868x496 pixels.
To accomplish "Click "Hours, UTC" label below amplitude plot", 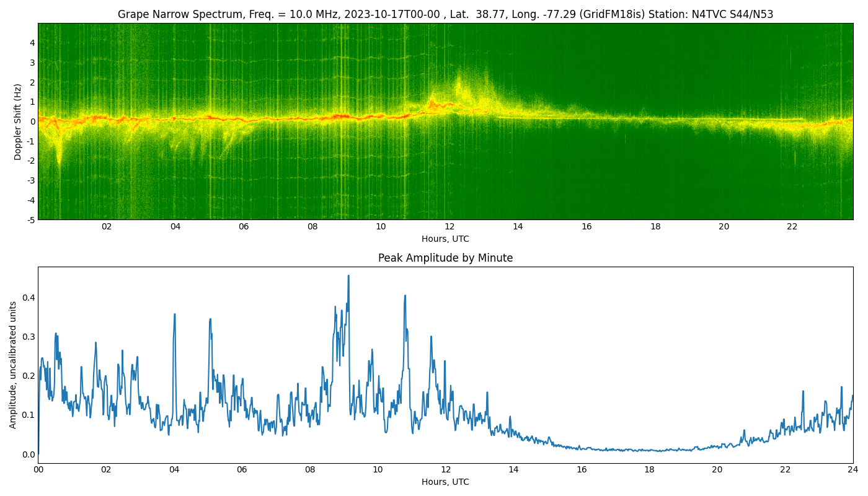I will pyautogui.click(x=445, y=482).
